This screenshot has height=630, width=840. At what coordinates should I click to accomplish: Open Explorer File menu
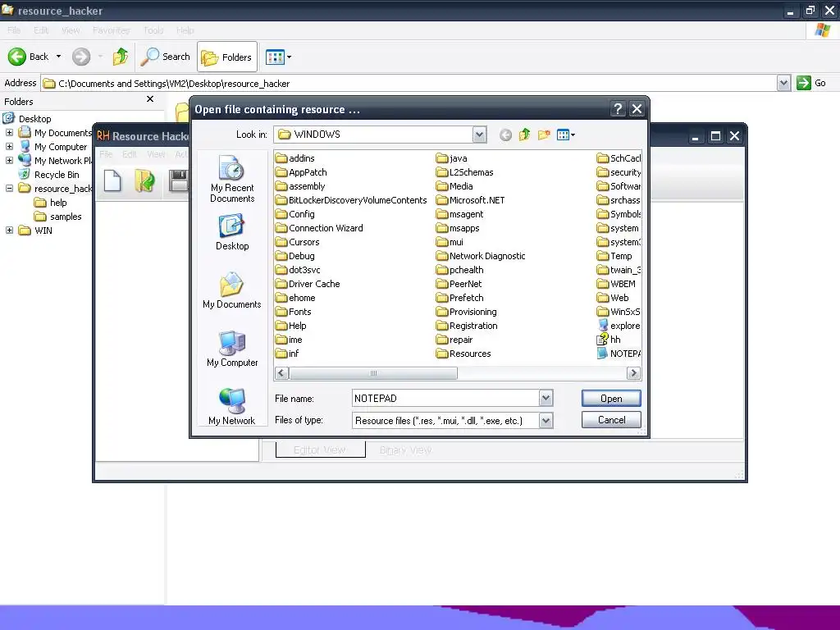tap(14, 30)
